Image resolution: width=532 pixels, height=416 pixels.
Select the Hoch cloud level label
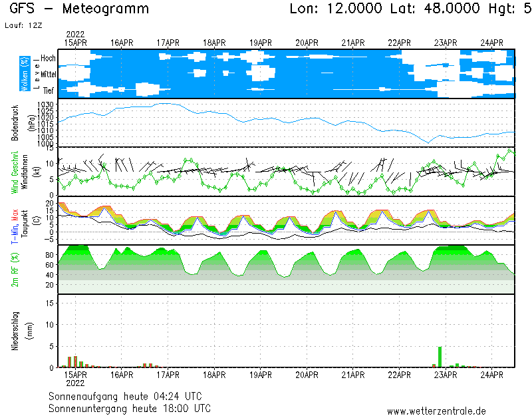click(48, 59)
